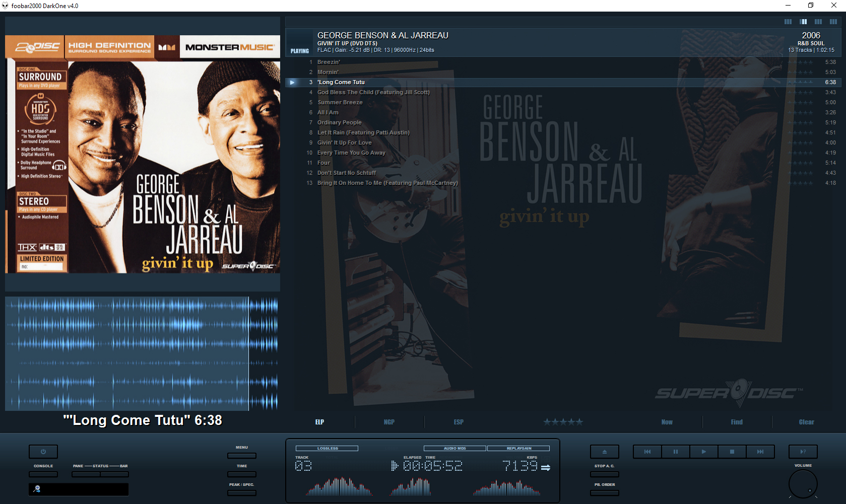Toggle the PANE status button
The image size is (846, 504).
(x=86, y=474)
